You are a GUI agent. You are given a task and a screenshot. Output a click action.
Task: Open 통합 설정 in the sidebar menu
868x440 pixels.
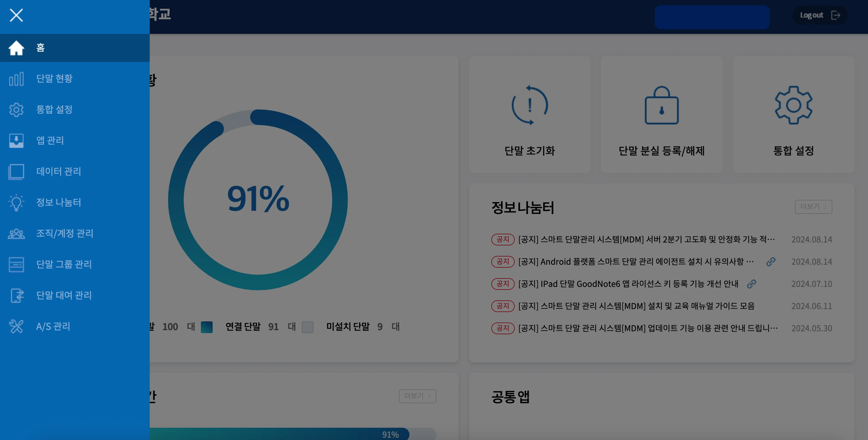[75, 110]
